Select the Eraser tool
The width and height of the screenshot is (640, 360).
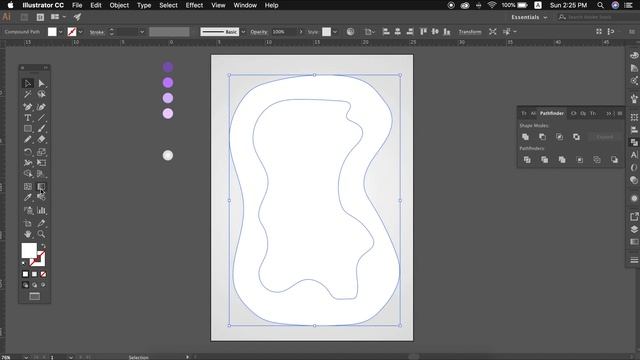pyautogui.click(x=41, y=139)
